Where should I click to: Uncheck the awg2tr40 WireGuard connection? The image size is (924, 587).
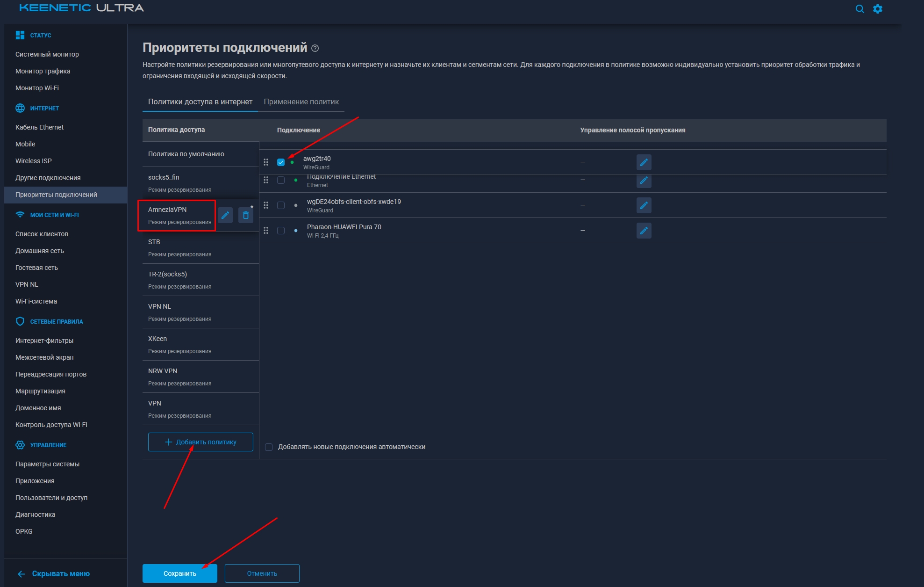point(281,162)
